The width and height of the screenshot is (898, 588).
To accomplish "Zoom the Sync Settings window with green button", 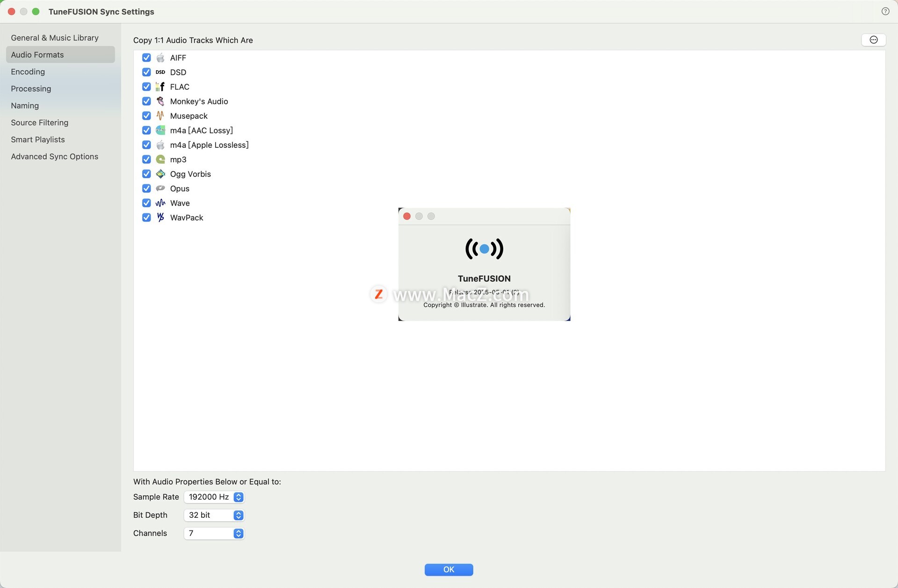I will tap(36, 11).
